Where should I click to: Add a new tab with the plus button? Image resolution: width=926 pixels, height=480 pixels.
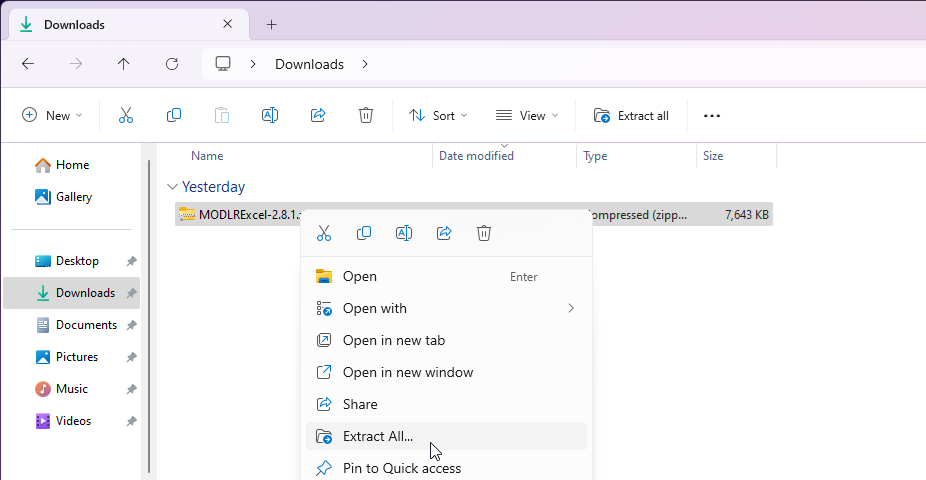pyautogui.click(x=271, y=25)
